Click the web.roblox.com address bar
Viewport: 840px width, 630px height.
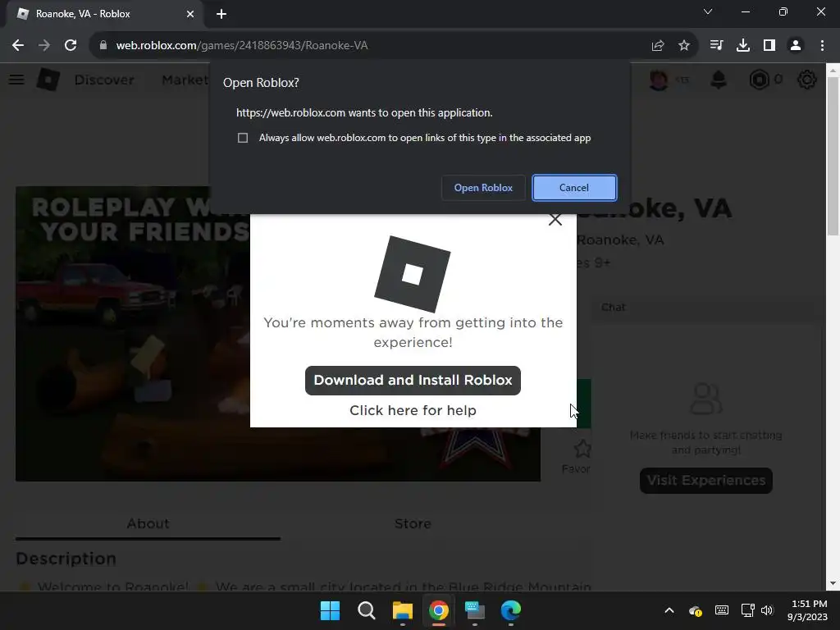click(375, 46)
